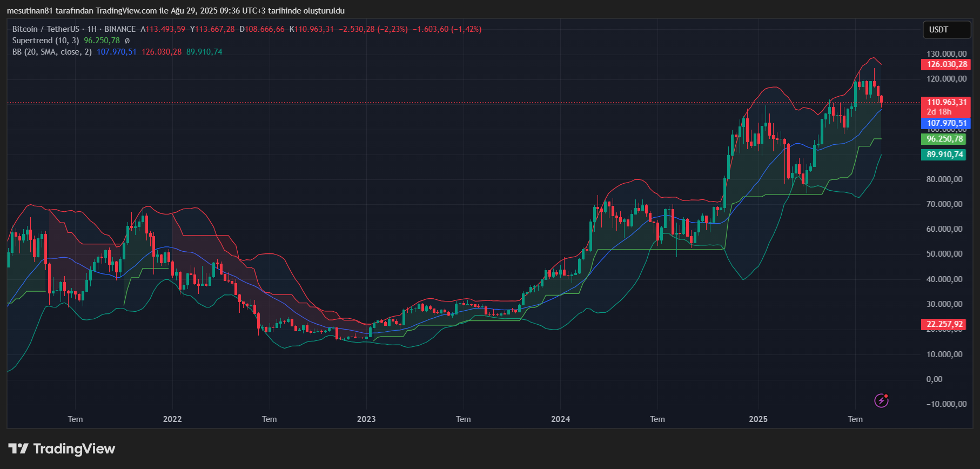Click the 2022 label on time axis

172,419
